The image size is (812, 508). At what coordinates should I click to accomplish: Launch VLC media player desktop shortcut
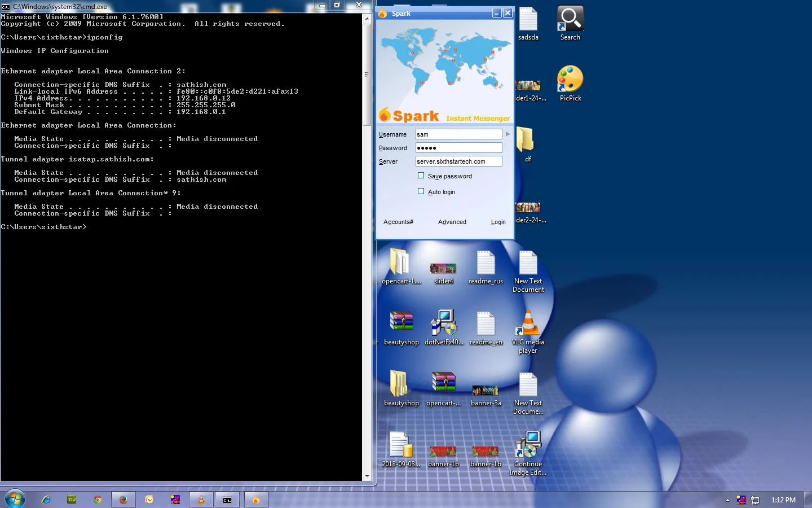click(528, 323)
